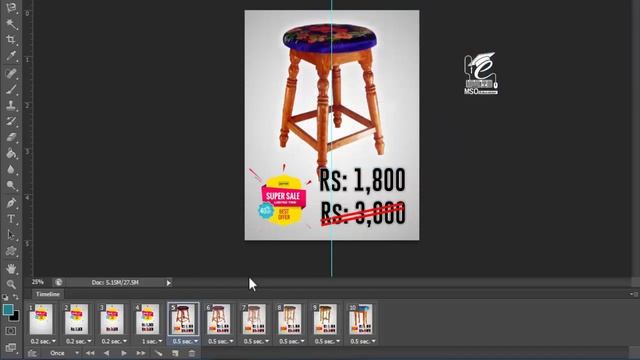Select timeline frame 5 thumbnail
The width and height of the screenshot is (640, 360).
click(183, 320)
